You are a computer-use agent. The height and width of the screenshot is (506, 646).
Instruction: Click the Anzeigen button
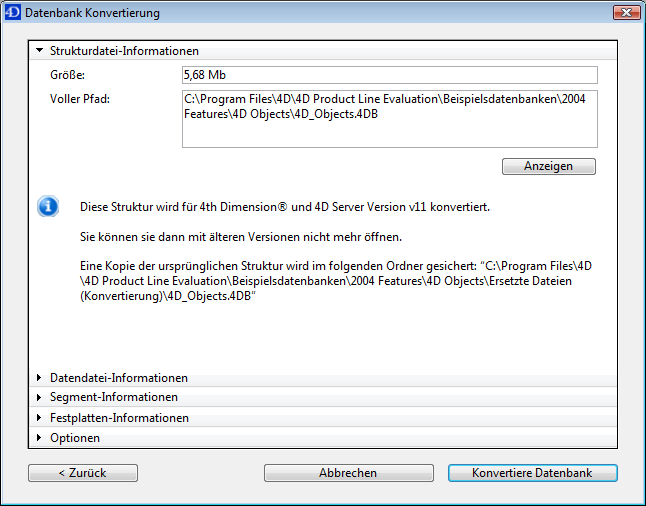tap(548, 166)
